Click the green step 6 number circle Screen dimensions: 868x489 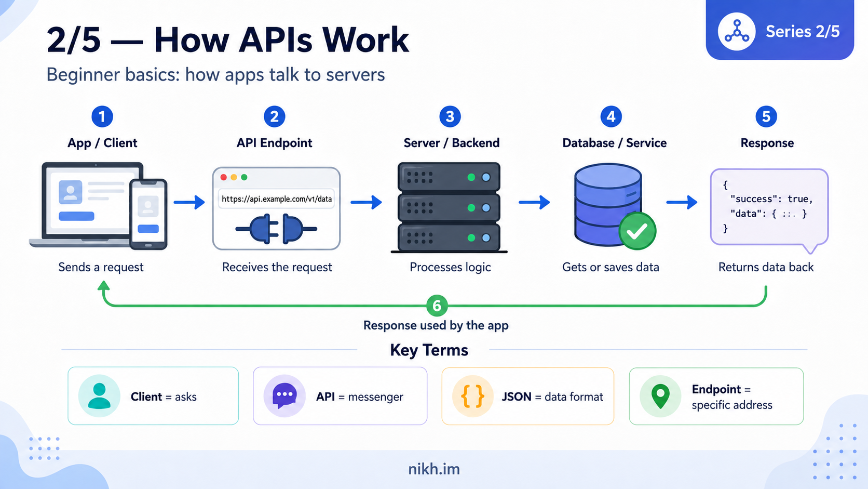point(437,306)
